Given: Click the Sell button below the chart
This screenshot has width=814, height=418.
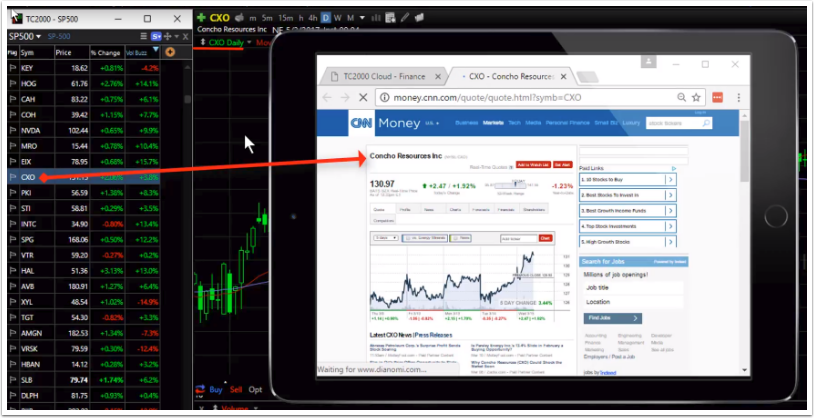Looking at the screenshot, I should 236,389.
